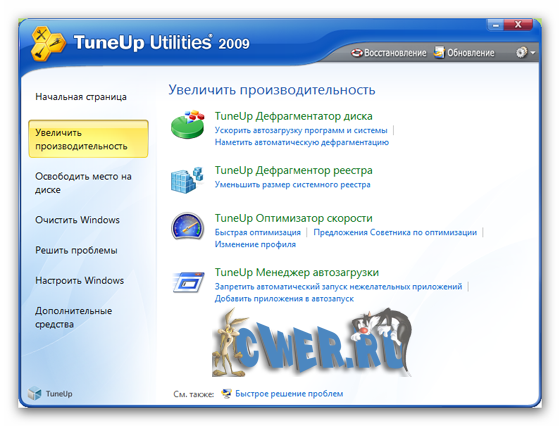The image size is (560, 426).
Task: Click the TuneUp disk defragmenter pie icon
Action: (188, 125)
